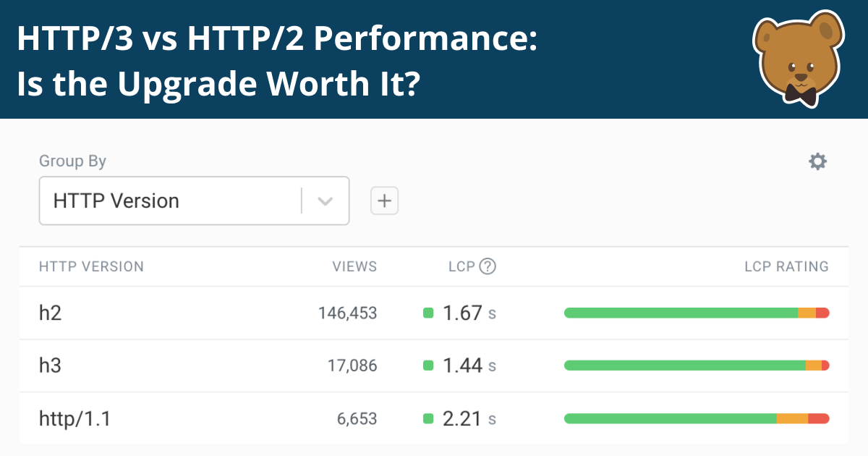The image size is (868, 456).
Task: Click the green status dot beside 1.67 s
Action: (x=427, y=312)
